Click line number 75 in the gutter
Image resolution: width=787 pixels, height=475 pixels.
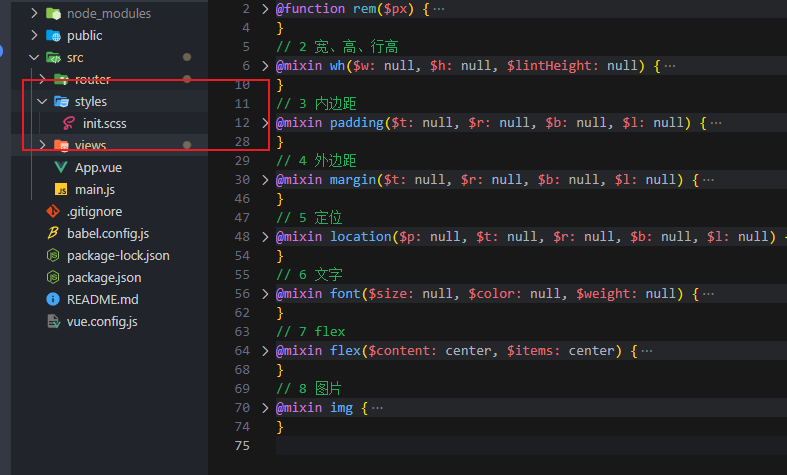pos(242,445)
